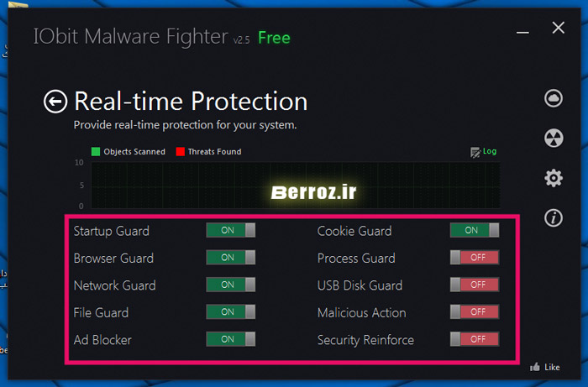This screenshot has width=588, height=387.
Task: Turn off Startup Guard switch
Action: pos(230,231)
